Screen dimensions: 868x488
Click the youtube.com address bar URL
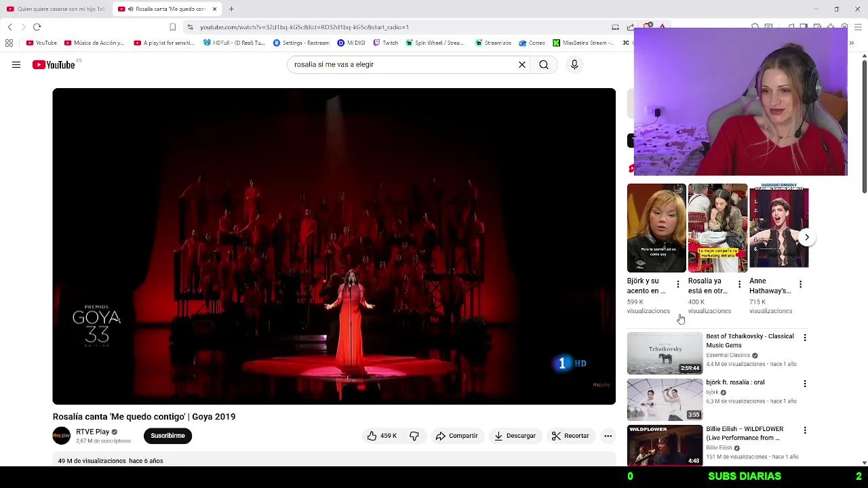tap(304, 27)
